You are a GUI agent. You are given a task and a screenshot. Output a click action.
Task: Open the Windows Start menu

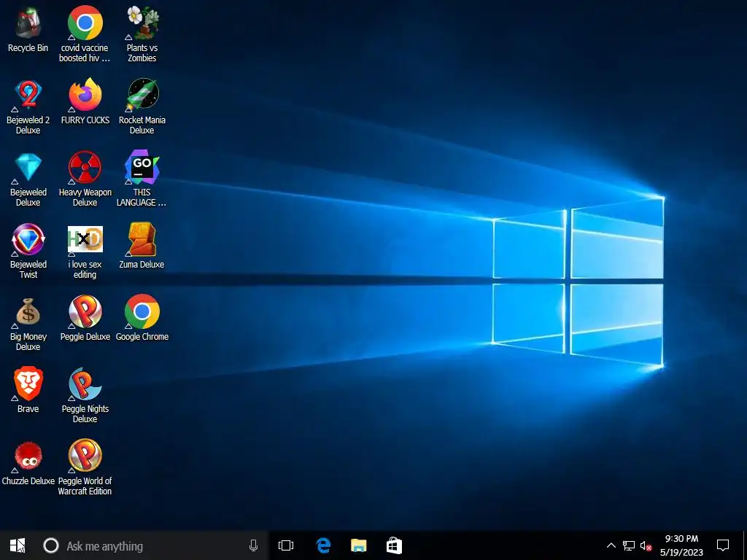pyautogui.click(x=18, y=545)
